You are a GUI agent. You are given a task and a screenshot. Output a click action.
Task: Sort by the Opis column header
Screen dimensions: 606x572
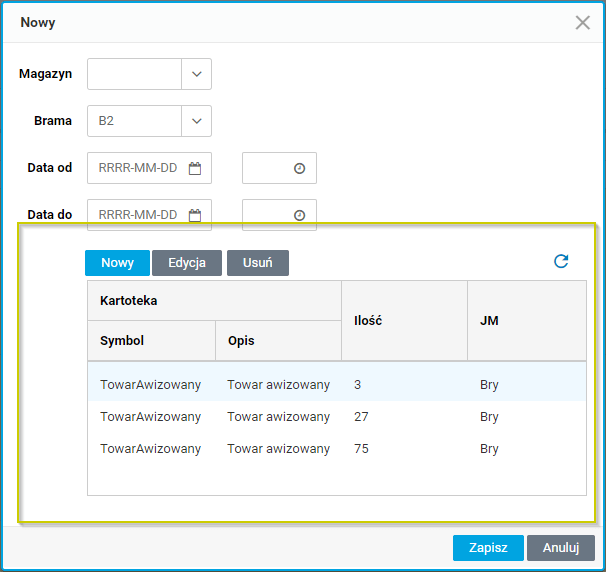(278, 340)
